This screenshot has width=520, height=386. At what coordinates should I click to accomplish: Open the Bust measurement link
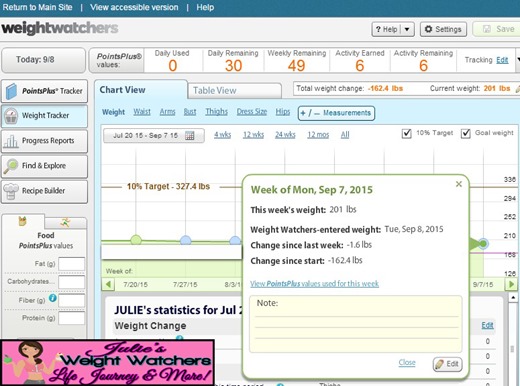[x=190, y=112]
